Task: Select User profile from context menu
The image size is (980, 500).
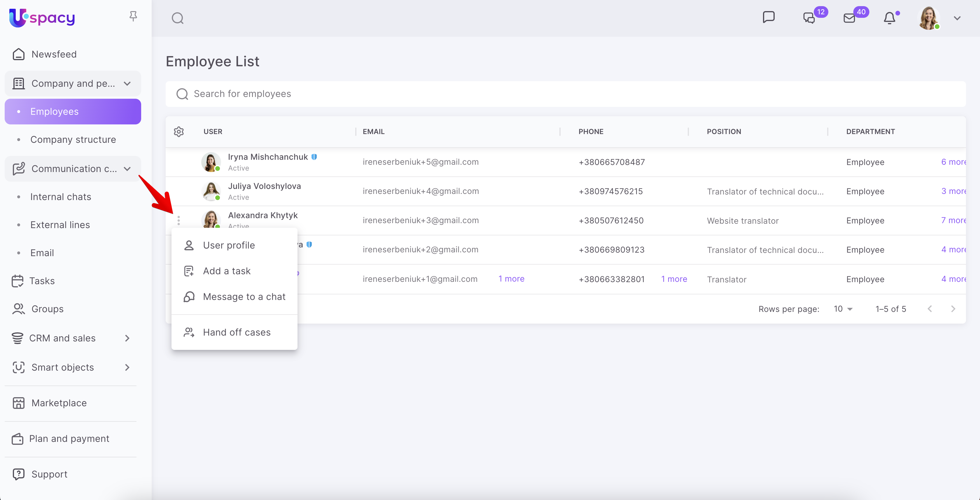Action: pos(229,245)
